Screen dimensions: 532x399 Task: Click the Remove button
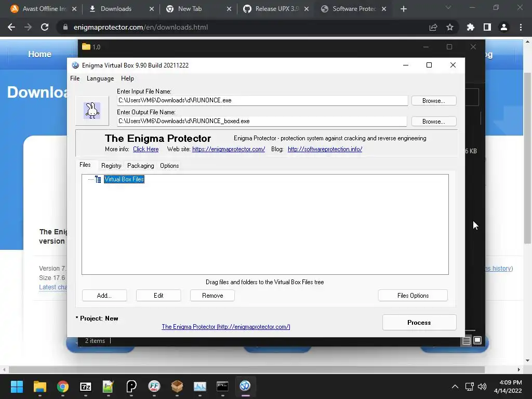[x=212, y=296]
